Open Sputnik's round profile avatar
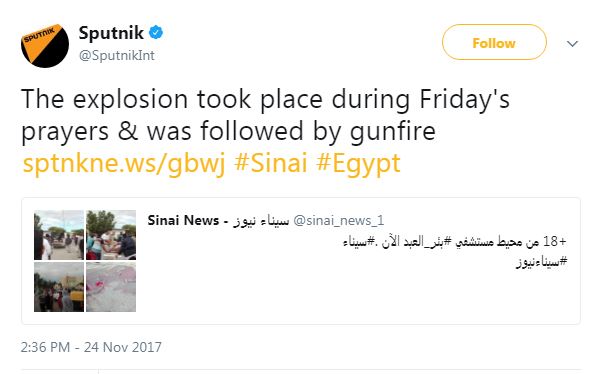 pos(45,45)
